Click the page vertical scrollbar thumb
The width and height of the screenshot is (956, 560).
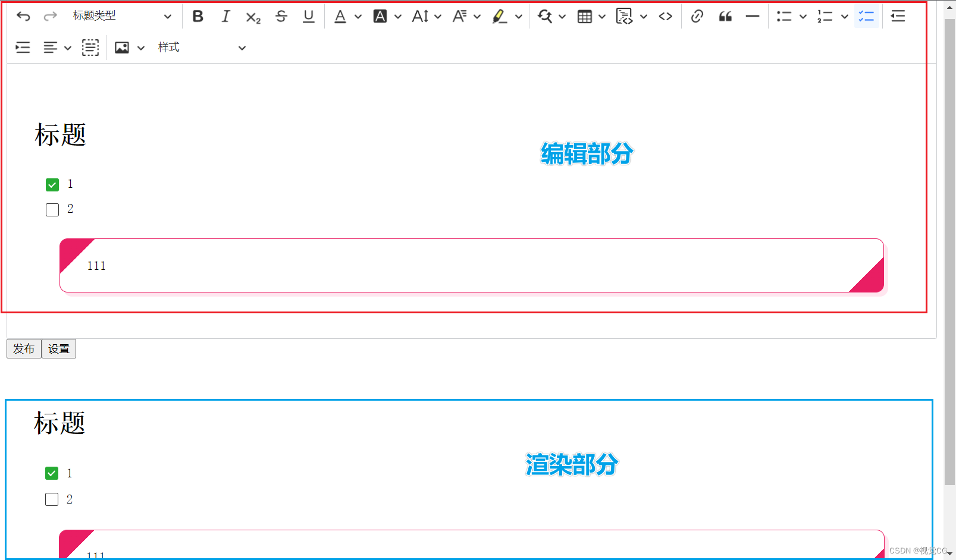click(x=949, y=251)
